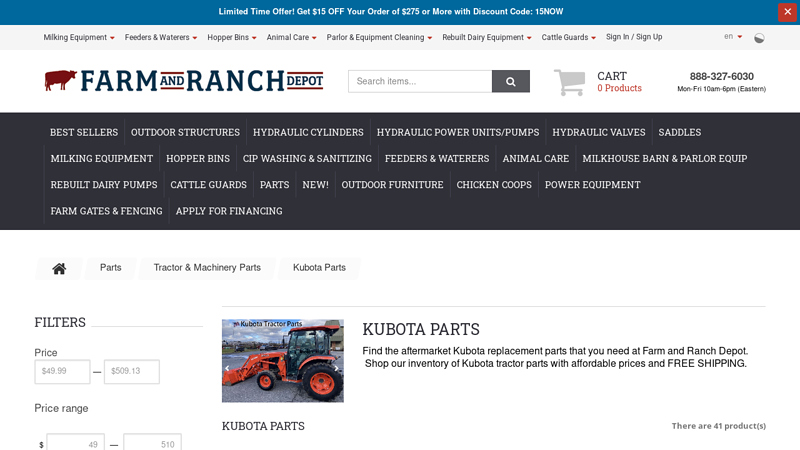Click price range maximum box 510
Screen dimensions: 800x450
tap(153, 443)
